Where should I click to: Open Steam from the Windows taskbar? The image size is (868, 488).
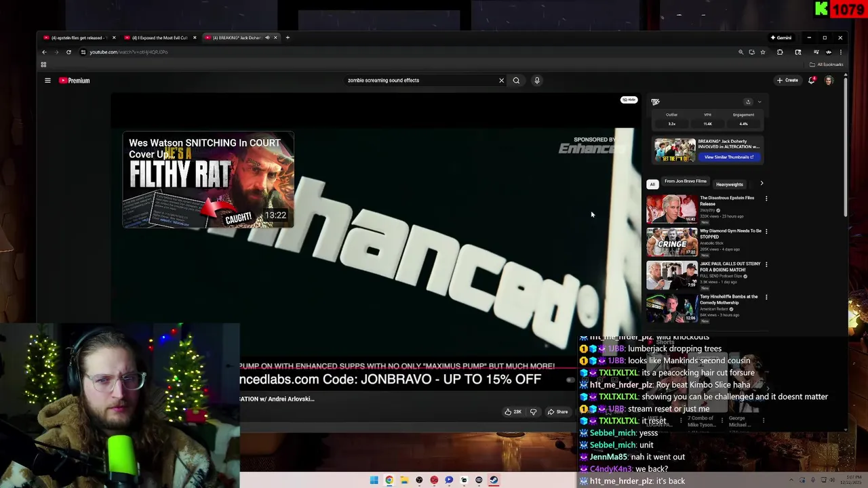tap(494, 480)
